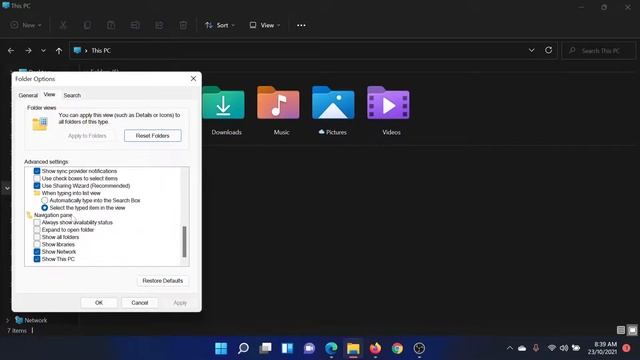The image size is (640, 360).
Task: Show hidden system tray icons
Action: coord(510,348)
